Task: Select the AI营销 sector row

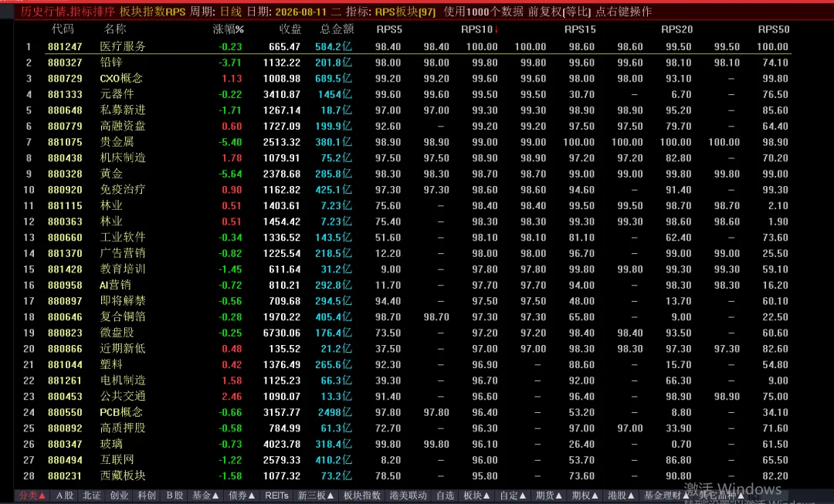Action: (x=115, y=285)
